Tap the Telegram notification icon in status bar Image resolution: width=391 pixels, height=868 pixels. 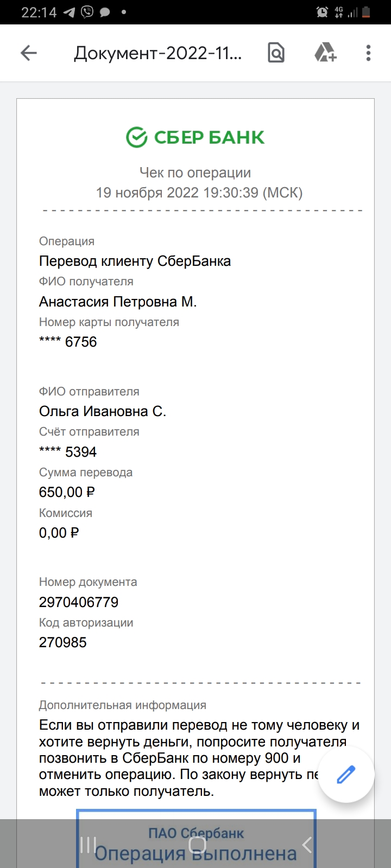(69, 12)
